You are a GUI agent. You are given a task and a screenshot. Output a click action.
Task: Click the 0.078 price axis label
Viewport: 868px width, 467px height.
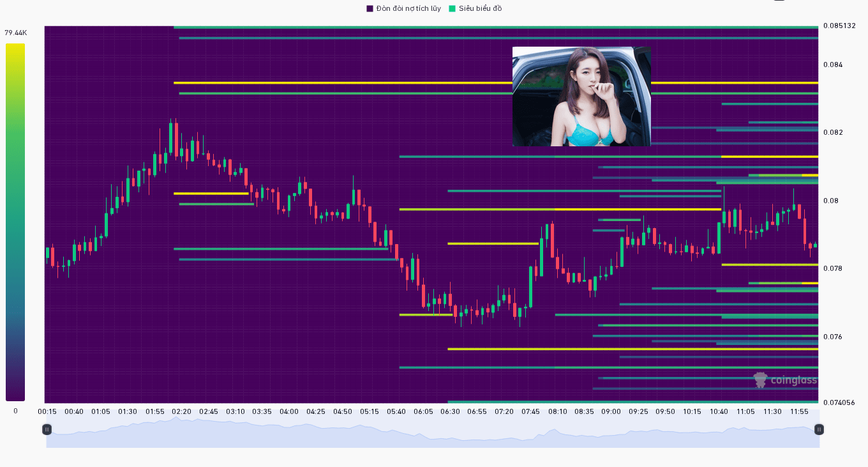833,268
